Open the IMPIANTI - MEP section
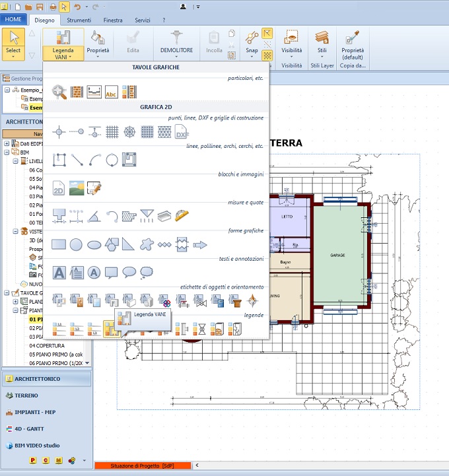The width and height of the screenshot is (449, 476). click(x=36, y=412)
